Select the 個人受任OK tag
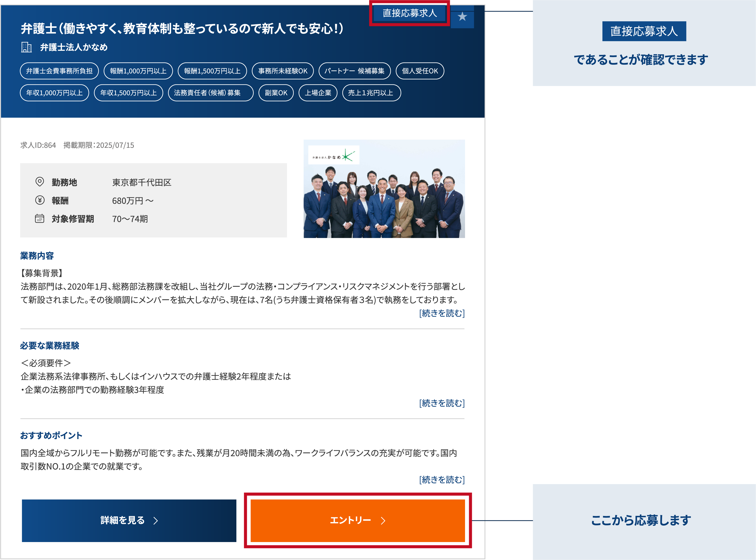Screen dimensions: 756x560 click(x=420, y=71)
